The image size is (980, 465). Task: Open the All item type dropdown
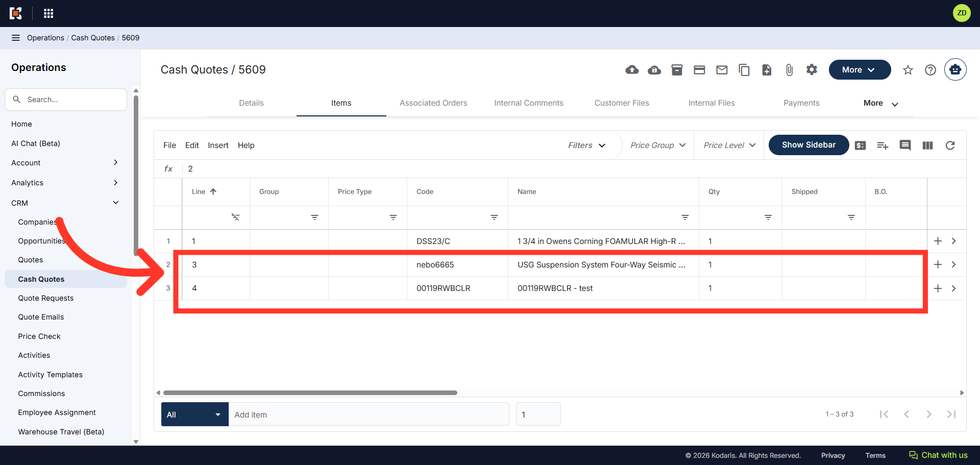[x=195, y=414]
